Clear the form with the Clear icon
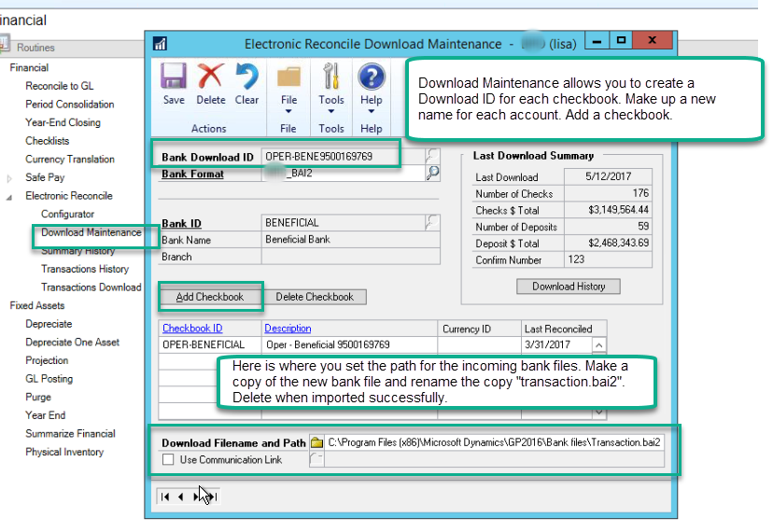Screen dimensions: 773x532 [x=246, y=77]
